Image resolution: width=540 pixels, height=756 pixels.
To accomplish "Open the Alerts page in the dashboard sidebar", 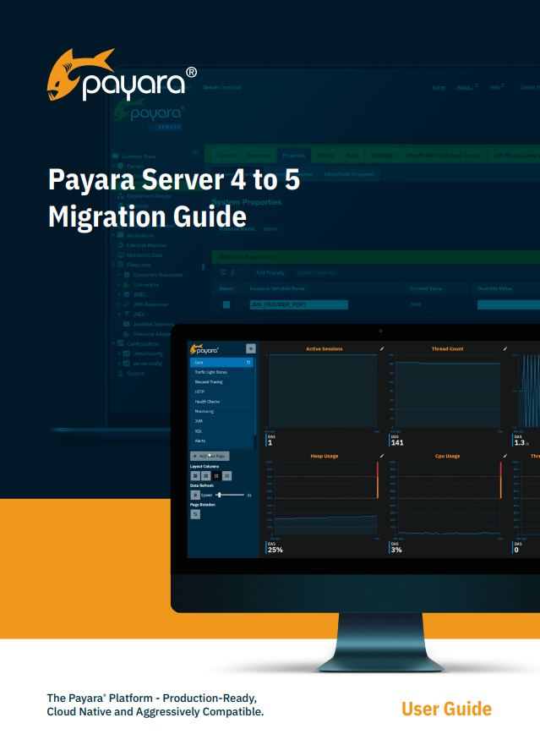I will pos(221,441).
